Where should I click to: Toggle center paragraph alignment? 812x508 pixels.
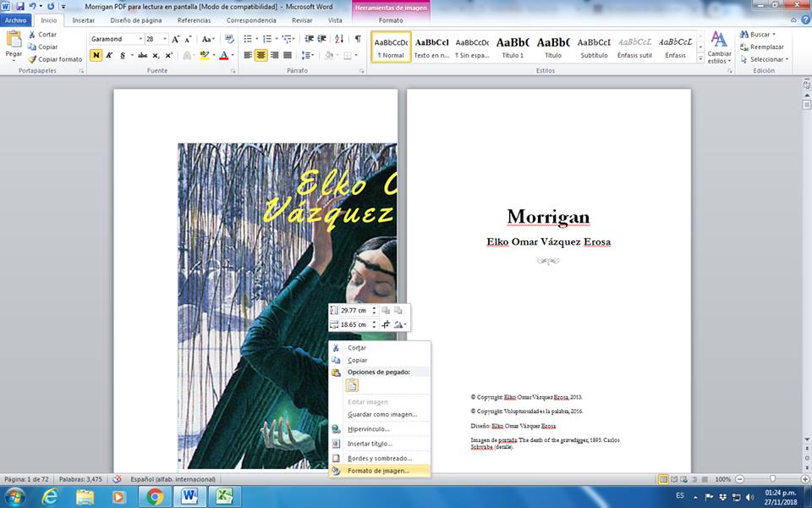pos(261,56)
